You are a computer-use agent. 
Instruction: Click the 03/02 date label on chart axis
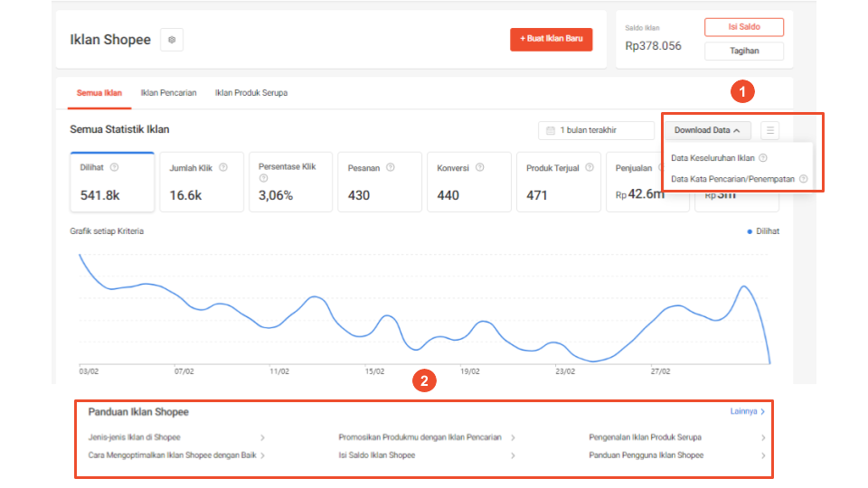[89, 371]
